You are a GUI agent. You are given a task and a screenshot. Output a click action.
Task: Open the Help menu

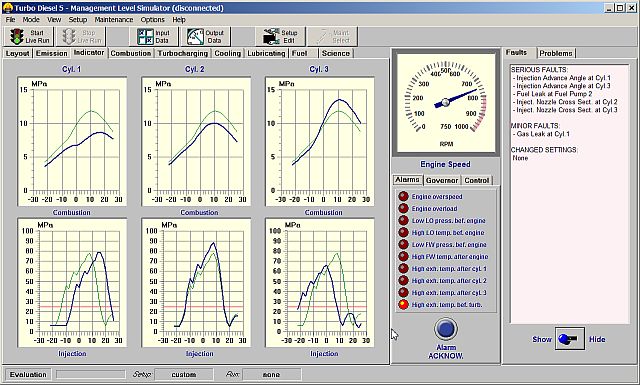tap(179, 20)
